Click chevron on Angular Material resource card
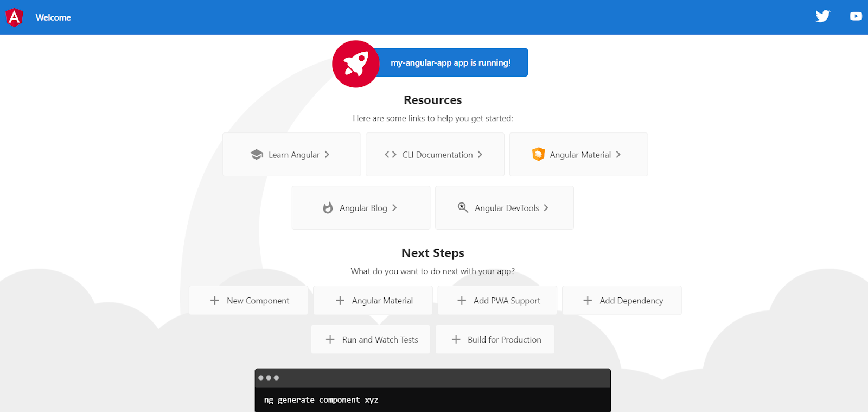The image size is (868, 412). [x=618, y=155]
